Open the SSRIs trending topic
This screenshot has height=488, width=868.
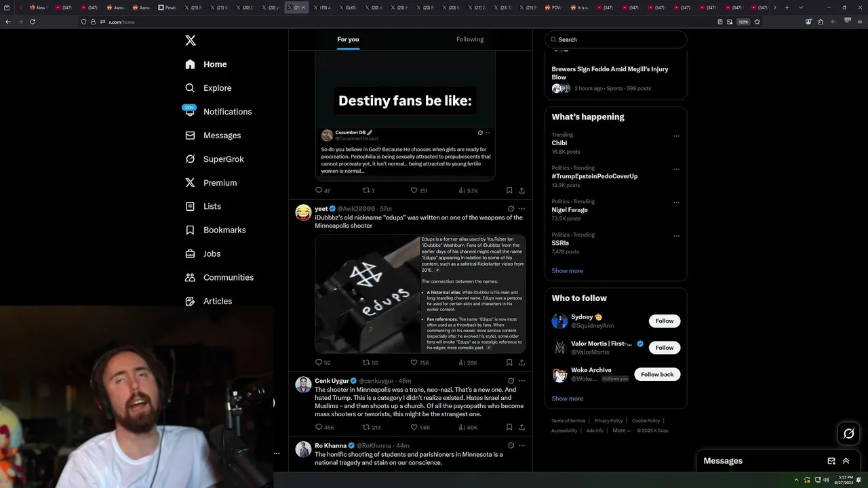point(560,243)
